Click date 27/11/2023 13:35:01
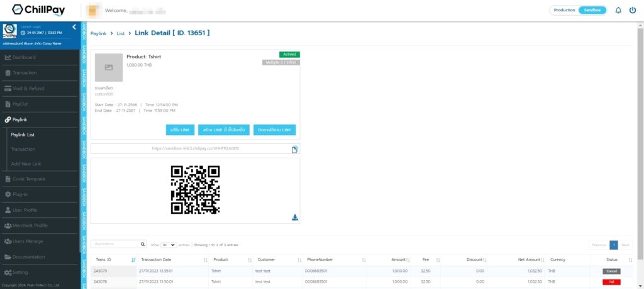Viewport: 644px width, 289px height. coord(156,271)
